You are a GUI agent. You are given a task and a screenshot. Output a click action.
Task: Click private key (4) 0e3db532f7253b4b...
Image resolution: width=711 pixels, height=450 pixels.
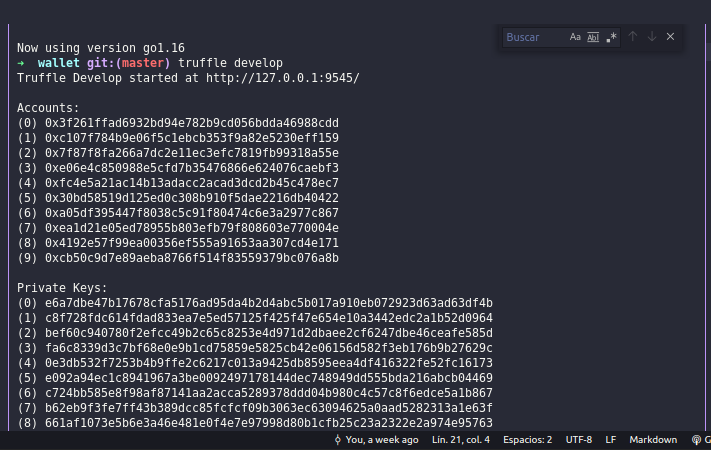click(269, 362)
